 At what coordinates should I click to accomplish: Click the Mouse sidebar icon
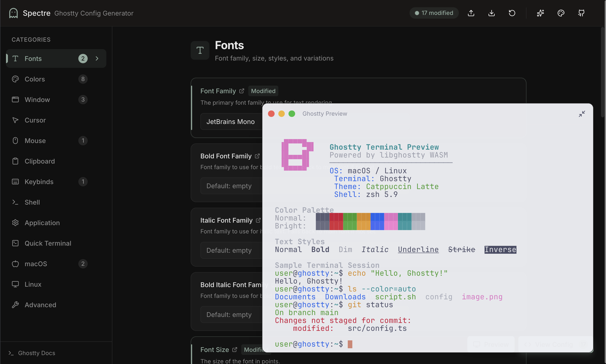(x=15, y=141)
